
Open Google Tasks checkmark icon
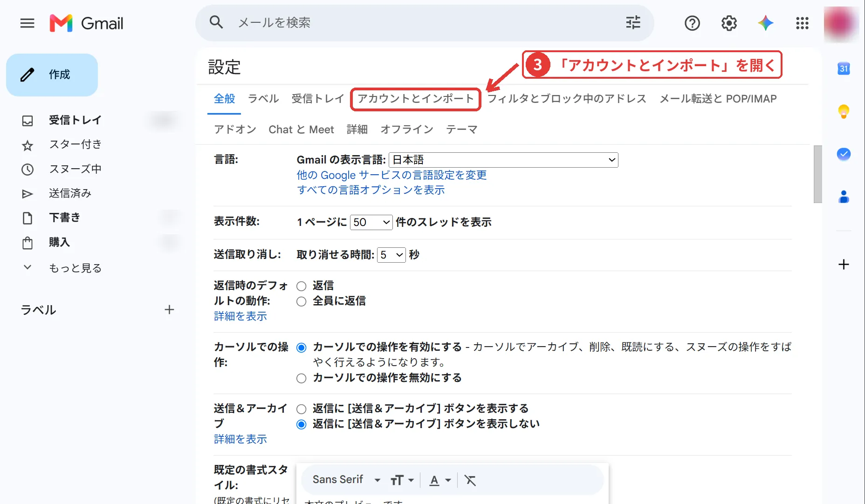[x=844, y=154]
